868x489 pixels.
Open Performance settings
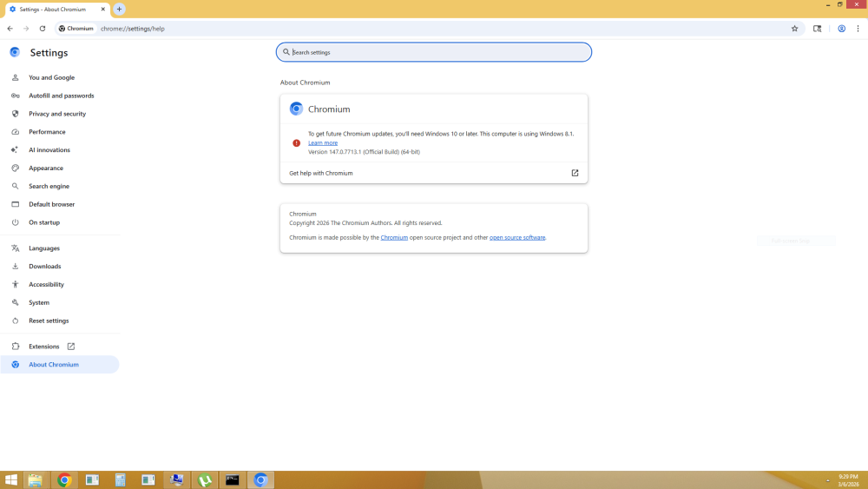pyautogui.click(x=47, y=132)
